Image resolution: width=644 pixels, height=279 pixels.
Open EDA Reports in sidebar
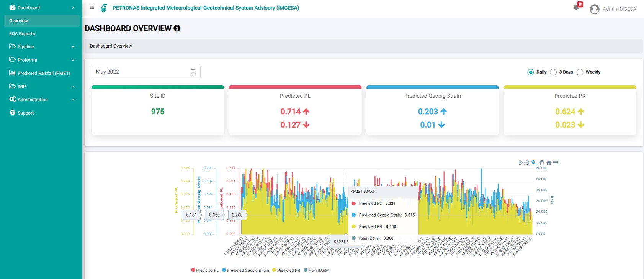[x=22, y=34]
